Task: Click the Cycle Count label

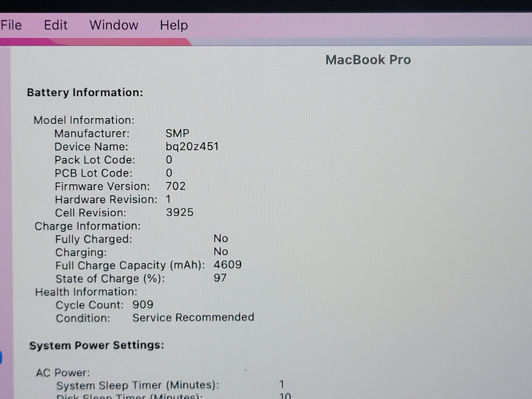Action: [90, 305]
